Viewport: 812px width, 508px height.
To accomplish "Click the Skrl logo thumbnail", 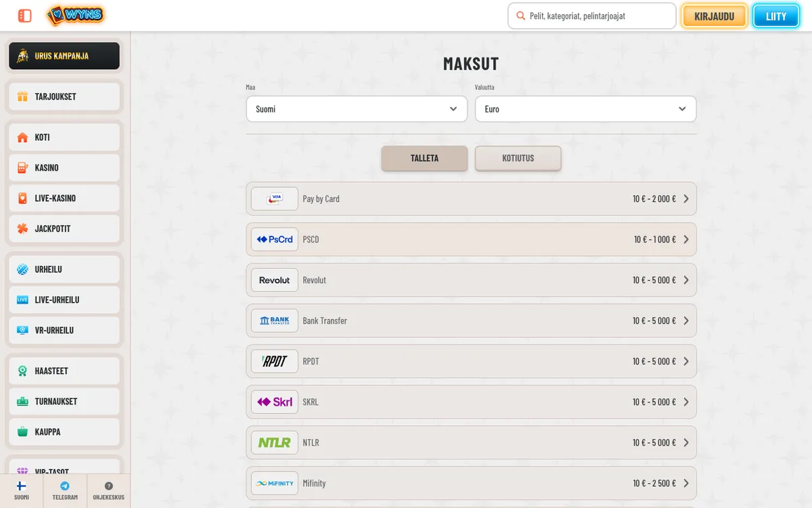I will point(275,402).
